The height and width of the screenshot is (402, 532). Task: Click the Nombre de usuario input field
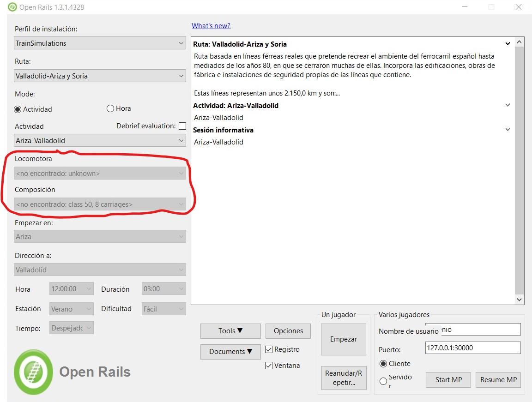tap(473, 329)
